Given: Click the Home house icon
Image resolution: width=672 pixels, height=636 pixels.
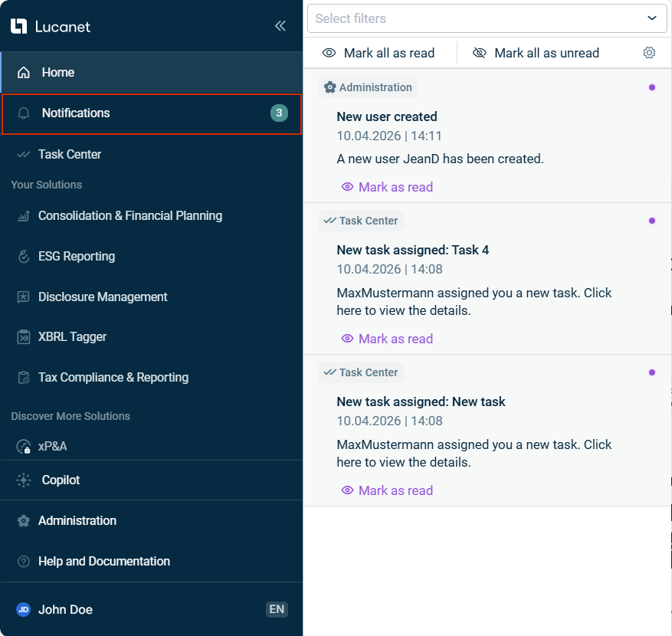Looking at the screenshot, I should [24, 73].
